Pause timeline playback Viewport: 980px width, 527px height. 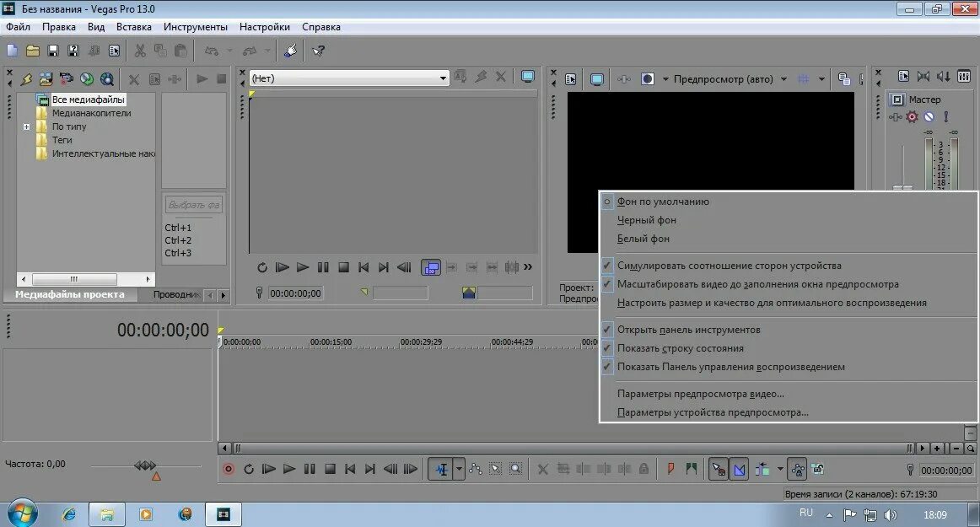pyautogui.click(x=310, y=469)
